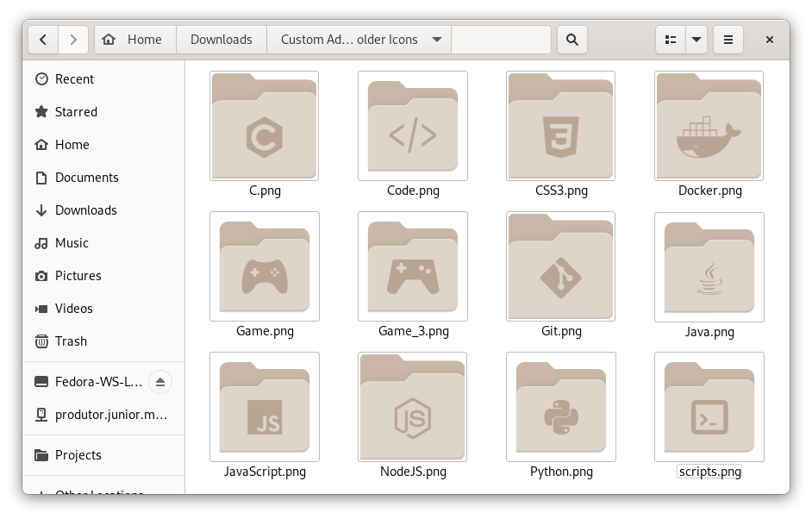This screenshot has width=812, height=519.
Task: Select the Docker.png whale folder thumbnail
Action: click(709, 126)
